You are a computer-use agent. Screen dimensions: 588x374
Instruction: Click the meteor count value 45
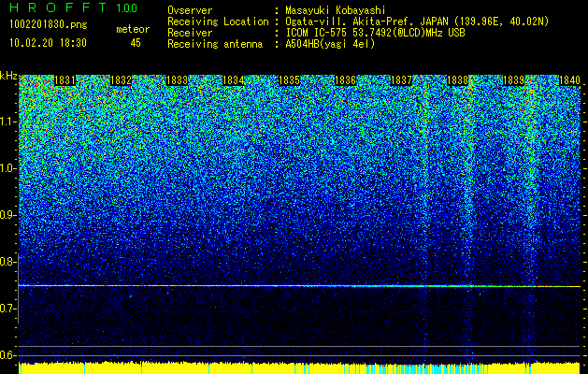136,43
